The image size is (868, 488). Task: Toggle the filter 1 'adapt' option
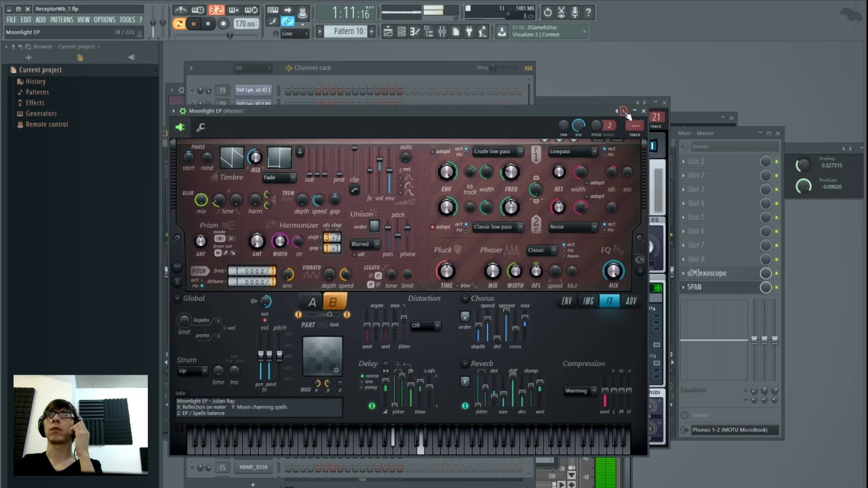[x=433, y=151]
